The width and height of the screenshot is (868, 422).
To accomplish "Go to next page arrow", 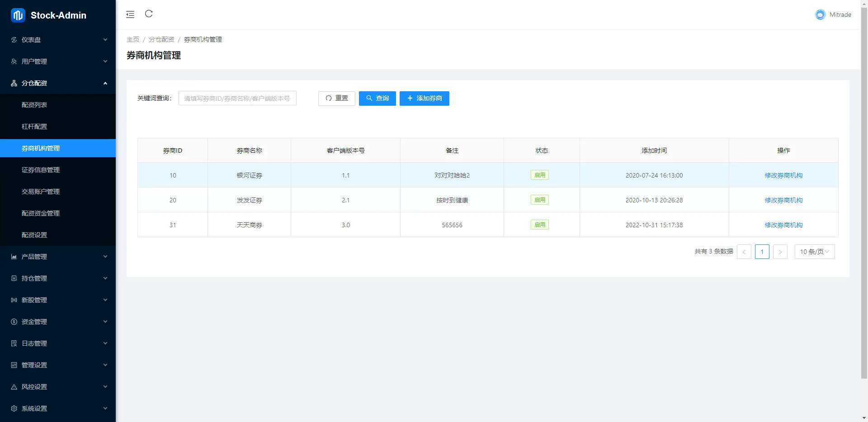I will (780, 252).
